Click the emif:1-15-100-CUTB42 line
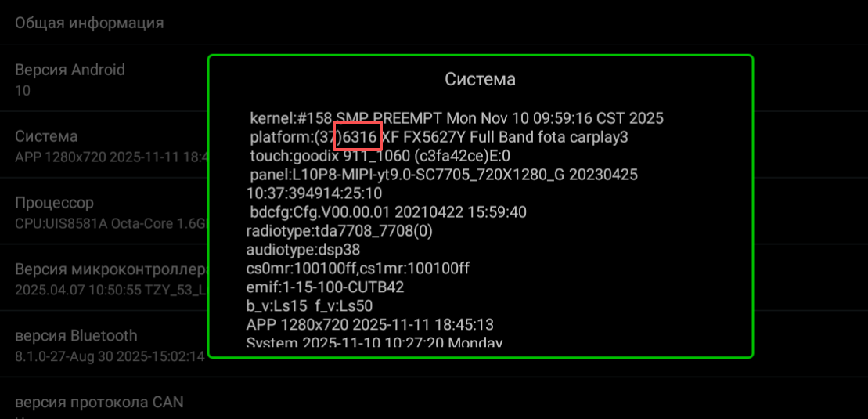 325,287
